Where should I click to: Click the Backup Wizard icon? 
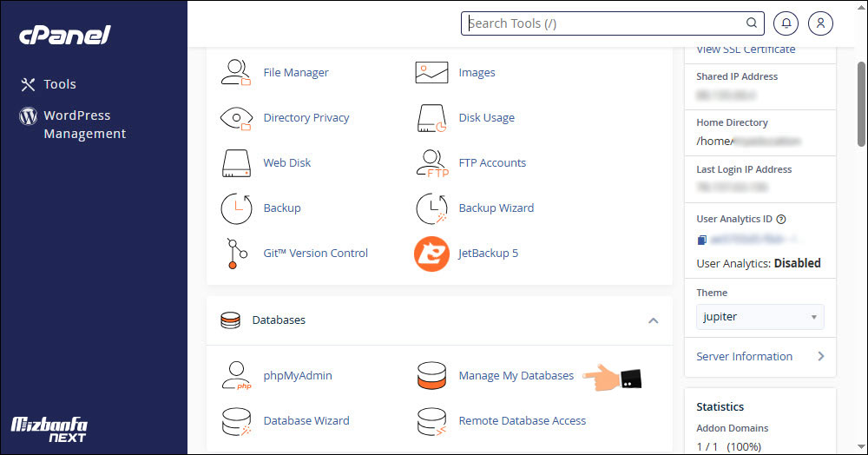pos(431,208)
